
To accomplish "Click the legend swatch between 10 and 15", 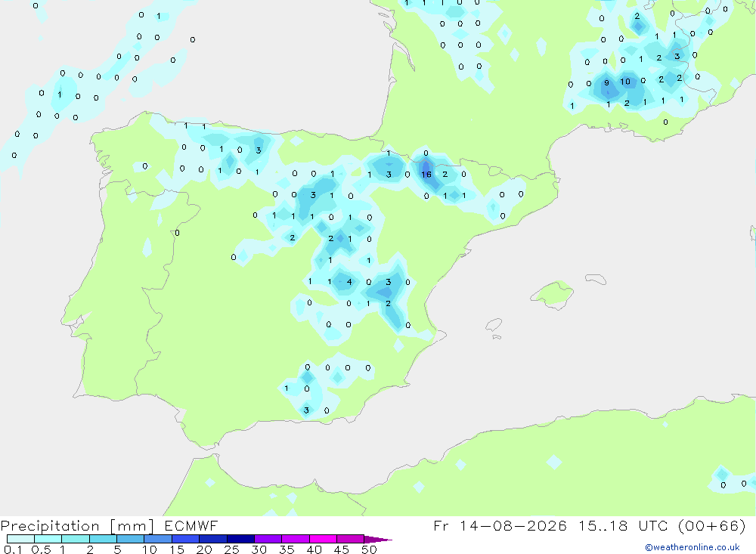I will click(x=158, y=539).
